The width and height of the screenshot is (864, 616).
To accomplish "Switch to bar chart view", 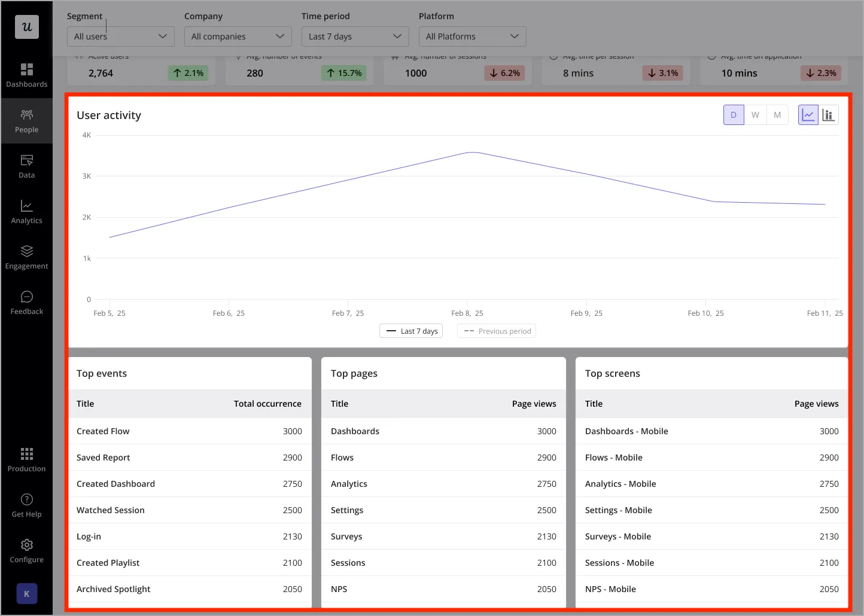I will click(829, 115).
